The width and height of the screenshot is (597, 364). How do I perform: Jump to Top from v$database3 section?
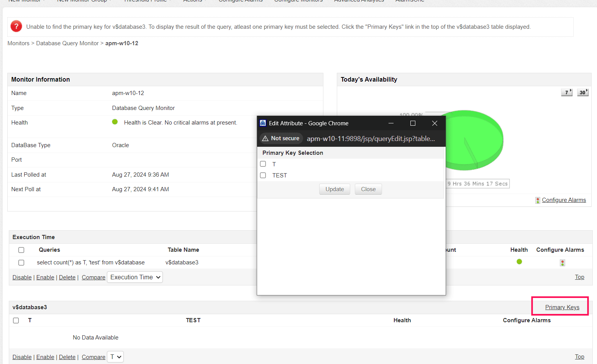(x=579, y=357)
